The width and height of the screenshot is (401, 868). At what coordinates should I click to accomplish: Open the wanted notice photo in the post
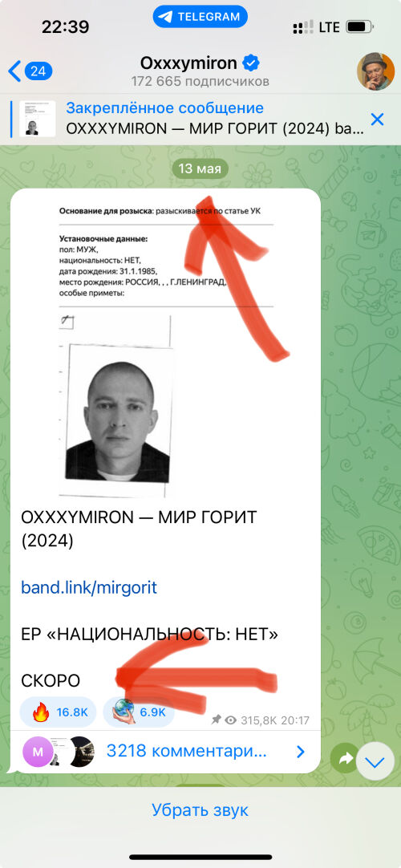pos(165,343)
